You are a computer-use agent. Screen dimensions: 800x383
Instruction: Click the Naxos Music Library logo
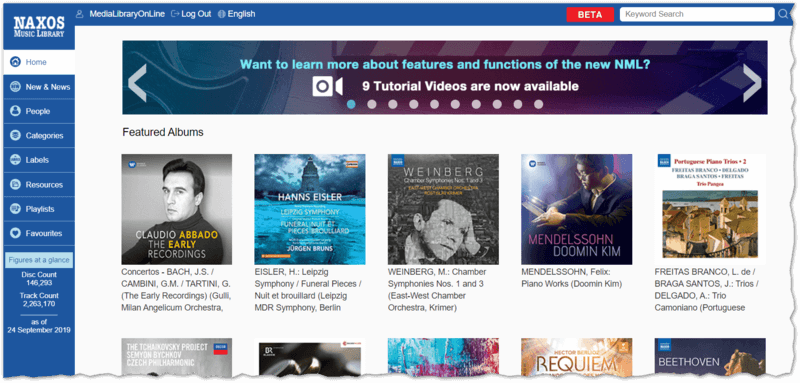click(x=39, y=27)
